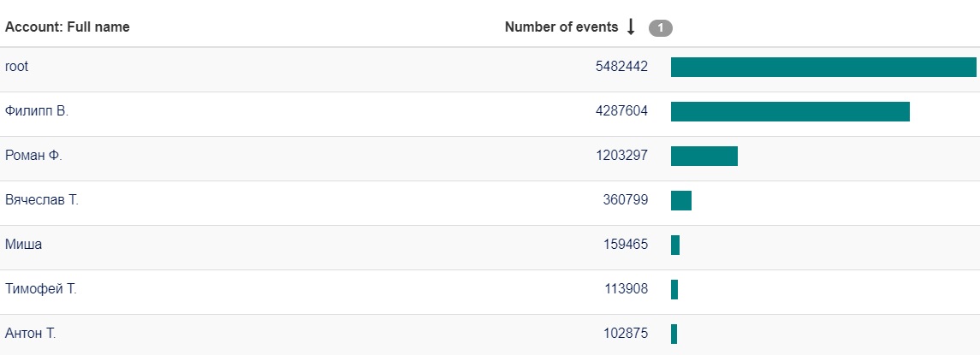Select the Филипп В. account name
980x355 pixels.
click(x=37, y=111)
